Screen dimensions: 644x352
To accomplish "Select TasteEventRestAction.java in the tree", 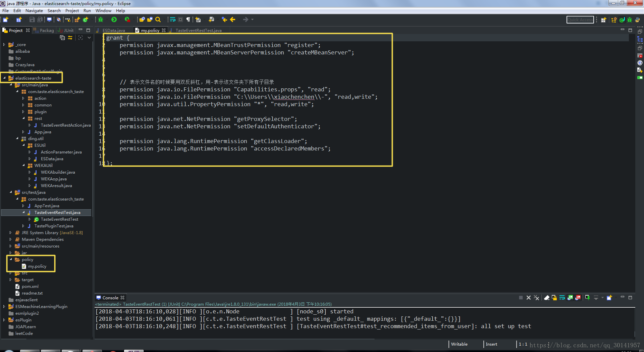I will coord(65,125).
